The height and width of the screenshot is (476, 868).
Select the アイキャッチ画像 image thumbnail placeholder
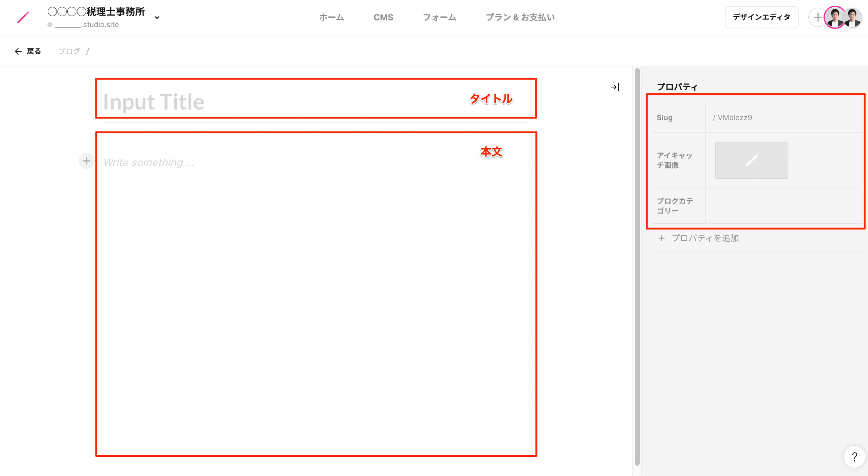point(751,160)
